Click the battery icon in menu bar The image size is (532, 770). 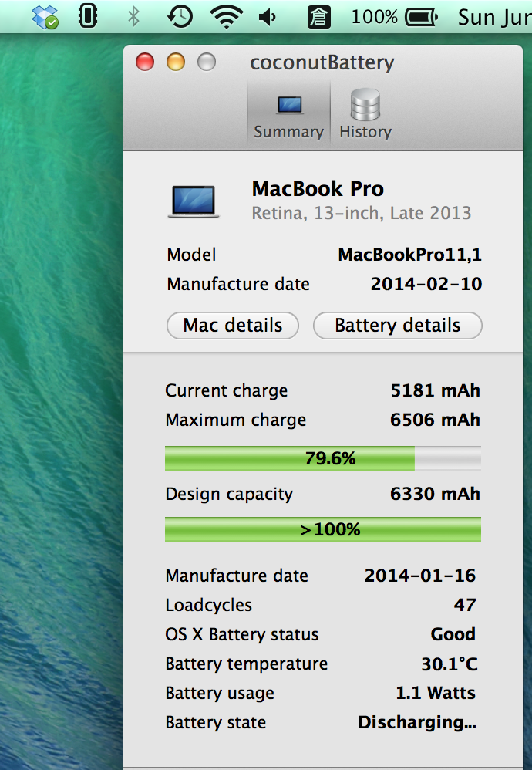421,18
